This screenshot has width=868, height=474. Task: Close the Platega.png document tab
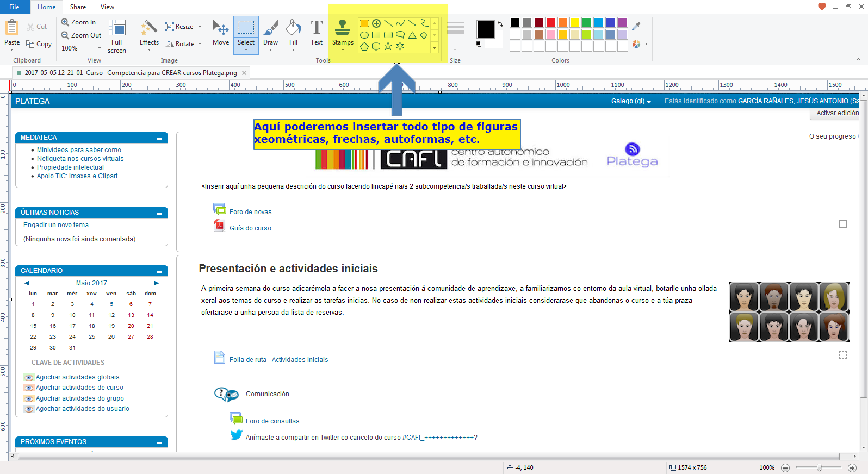tap(244, 73)
